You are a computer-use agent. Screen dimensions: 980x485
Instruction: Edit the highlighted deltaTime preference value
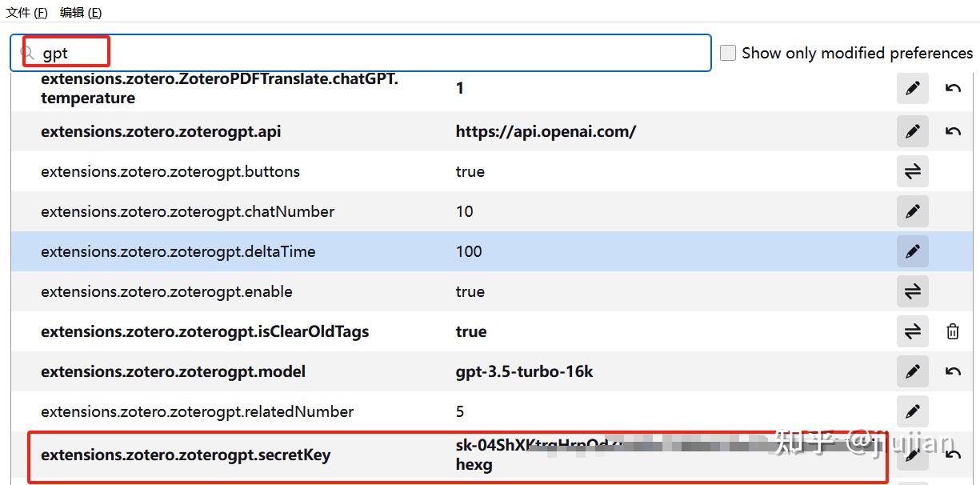[913, 251]
